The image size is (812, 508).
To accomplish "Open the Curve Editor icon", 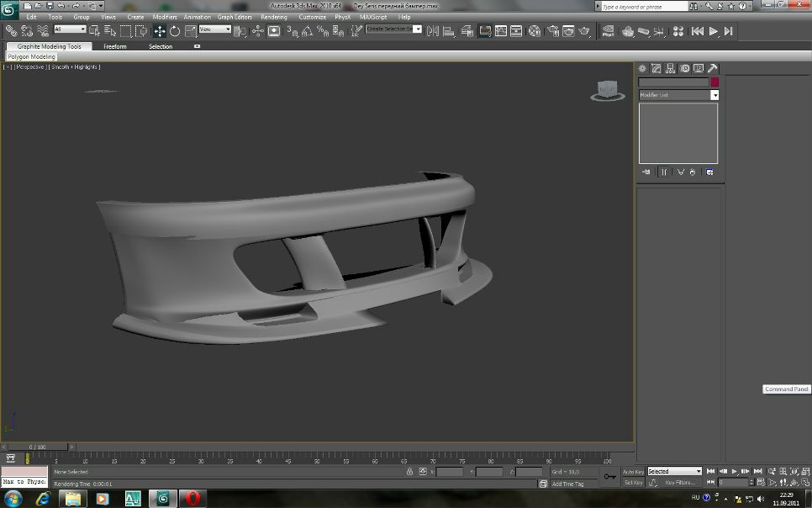I will point(501,31).
